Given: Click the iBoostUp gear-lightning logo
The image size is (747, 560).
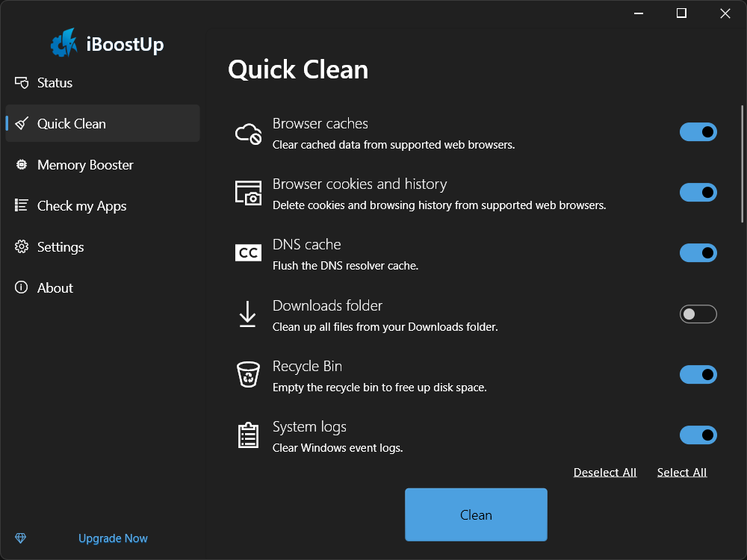Looking at the screenshot, I should pos(63,43).
